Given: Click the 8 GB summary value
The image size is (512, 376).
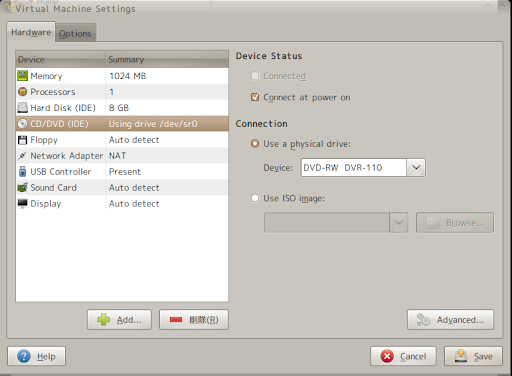Looking at the screenshot, I should click(119, 108).
